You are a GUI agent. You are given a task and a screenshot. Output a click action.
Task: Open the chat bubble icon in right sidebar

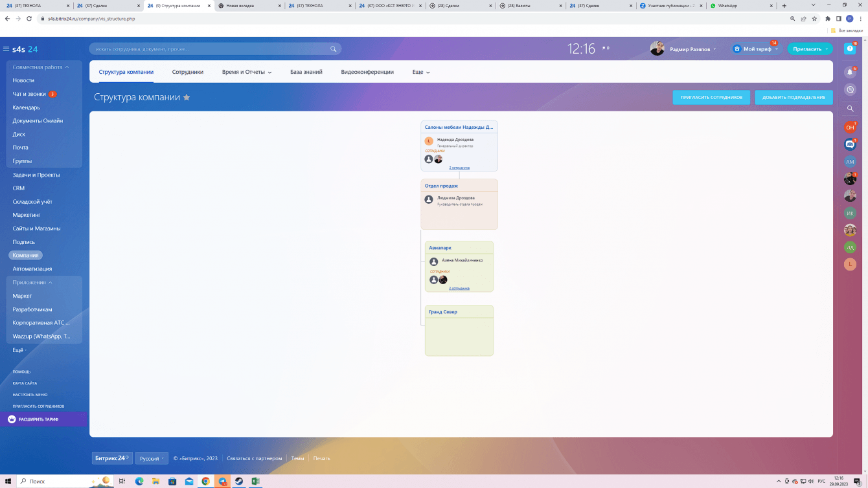[x=850, y=89]
